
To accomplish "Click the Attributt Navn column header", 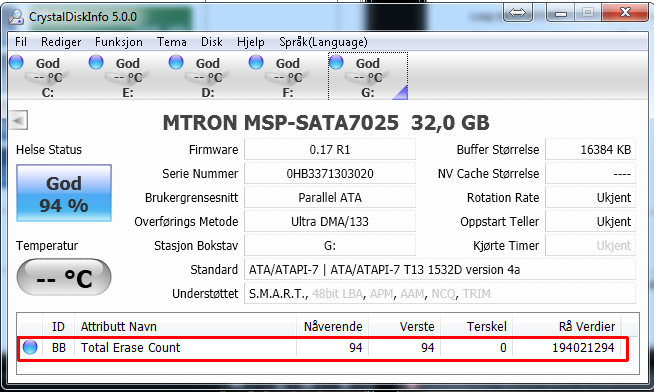I will [186, 326].
